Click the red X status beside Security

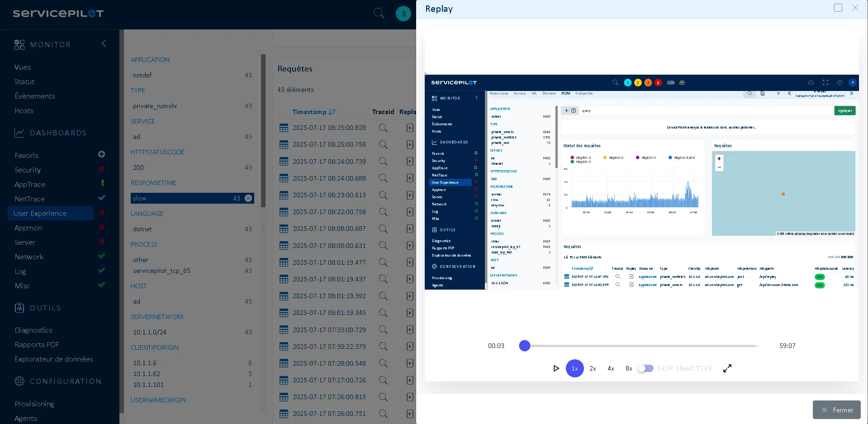[102, 169]
